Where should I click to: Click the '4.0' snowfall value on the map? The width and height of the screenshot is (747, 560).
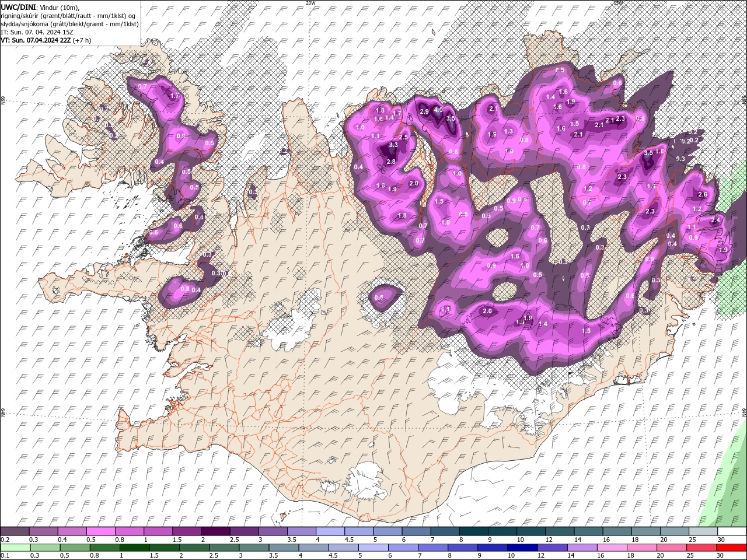(x=438, y=110)
